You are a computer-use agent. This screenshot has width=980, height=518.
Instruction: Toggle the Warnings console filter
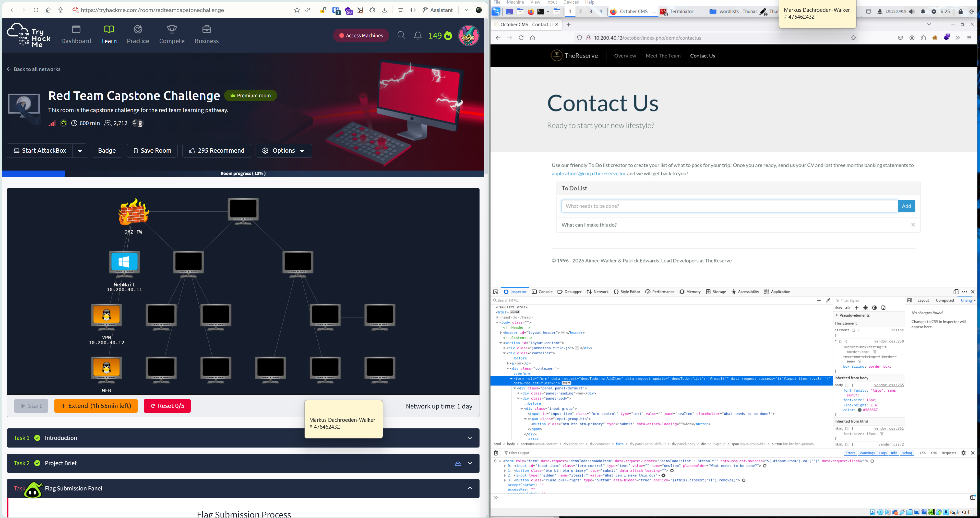867,453
